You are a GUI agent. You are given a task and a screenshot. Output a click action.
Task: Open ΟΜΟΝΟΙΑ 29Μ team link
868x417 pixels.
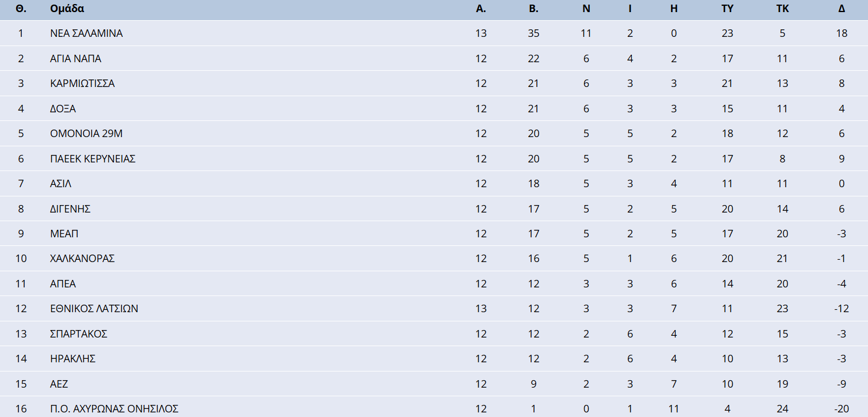[x=86, y=134]
